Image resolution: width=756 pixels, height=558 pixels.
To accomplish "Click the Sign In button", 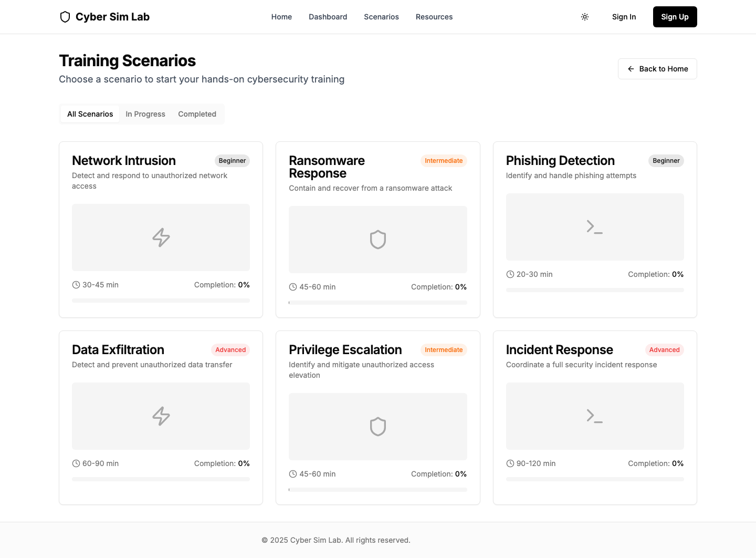I will [624, 17].
